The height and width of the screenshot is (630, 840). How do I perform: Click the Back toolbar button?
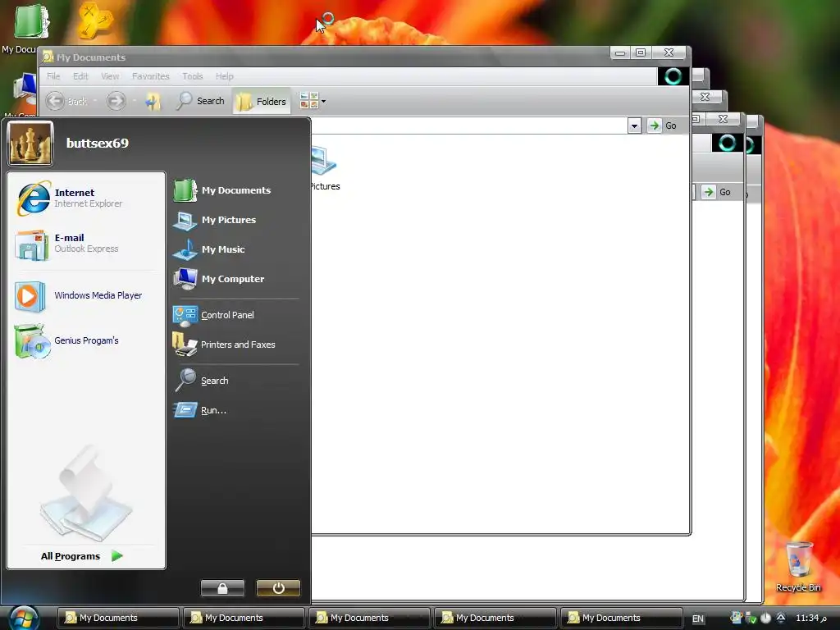66,101
